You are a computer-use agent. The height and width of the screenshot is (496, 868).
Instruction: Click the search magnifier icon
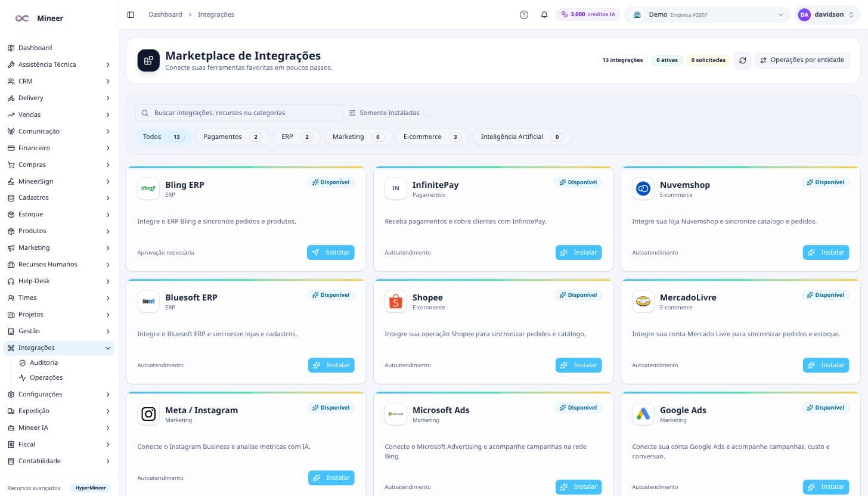pyautogui.click(x=145, y=113)
